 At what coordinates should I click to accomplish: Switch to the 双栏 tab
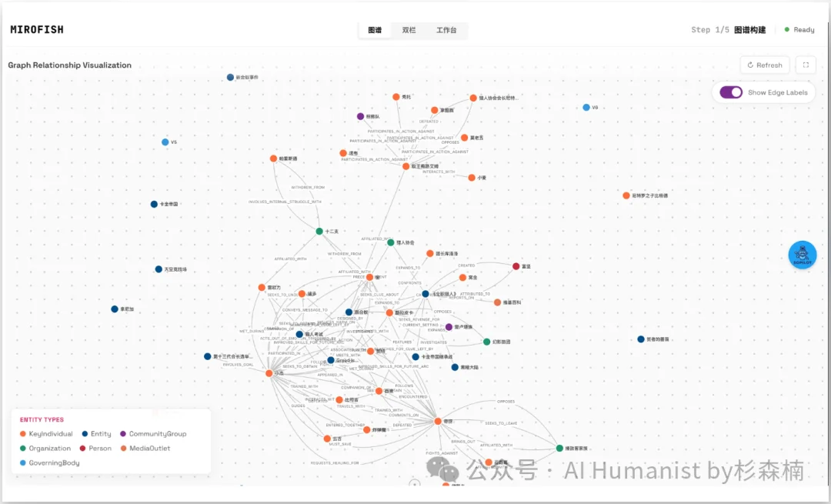click(409, 30)
